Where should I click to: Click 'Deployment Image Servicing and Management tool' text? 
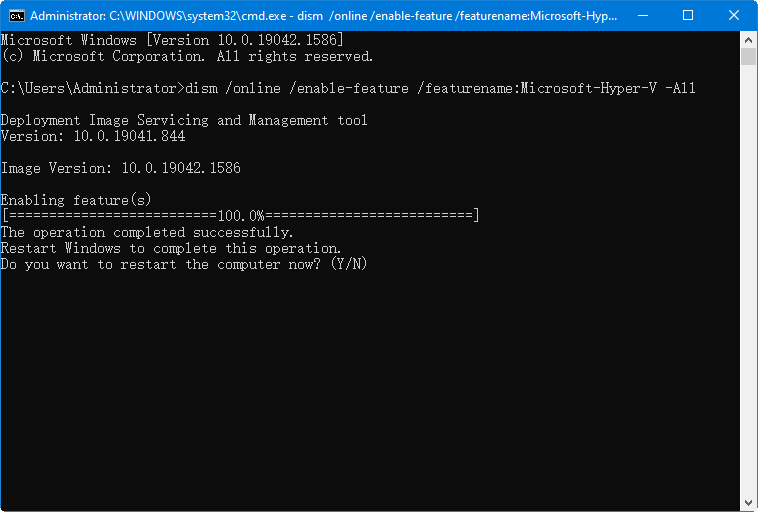pyautogui.click(x=184, y=120)
